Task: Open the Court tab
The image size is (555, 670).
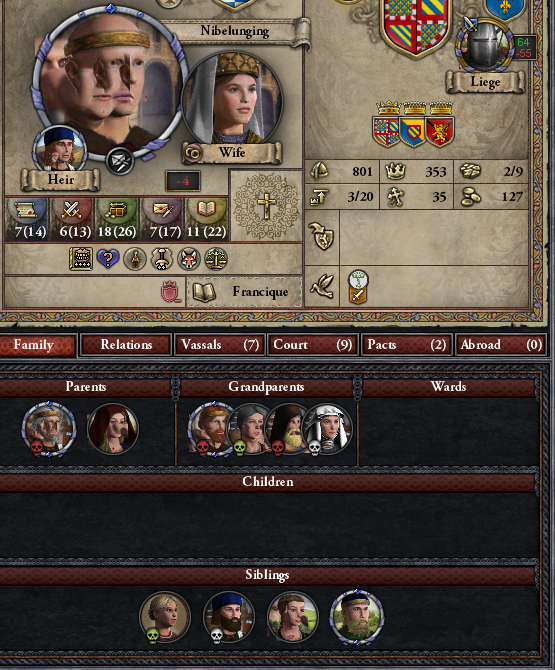Action: point(314,345)
